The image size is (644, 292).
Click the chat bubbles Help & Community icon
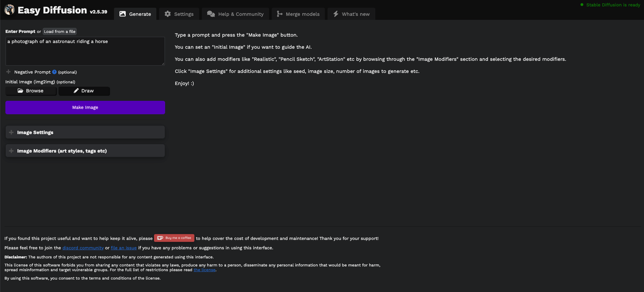click(211, 14)
